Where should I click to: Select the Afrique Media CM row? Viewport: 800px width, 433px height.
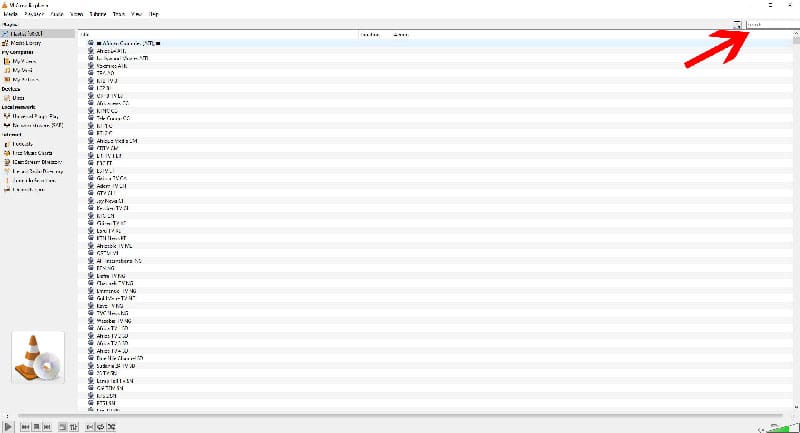(435, 141)
